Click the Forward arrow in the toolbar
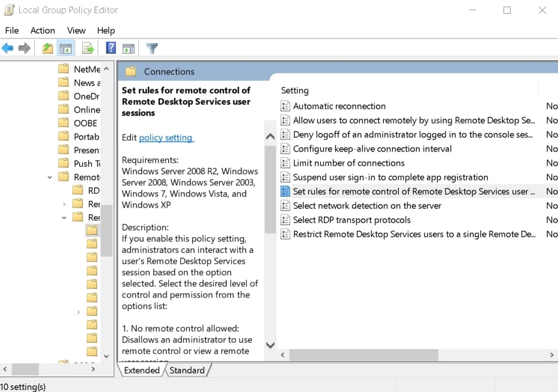 point(25,48)
